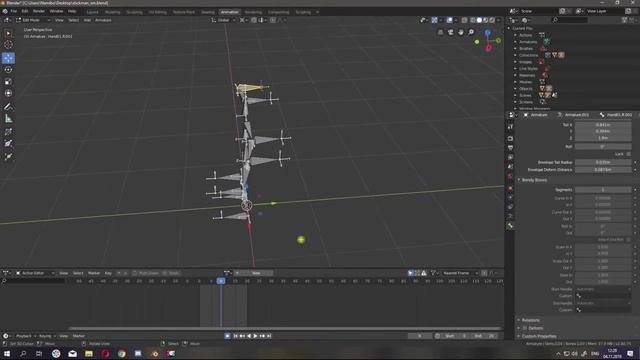Open the Armature menu in viewport header

pyautogui.click(x=103, y=20)
